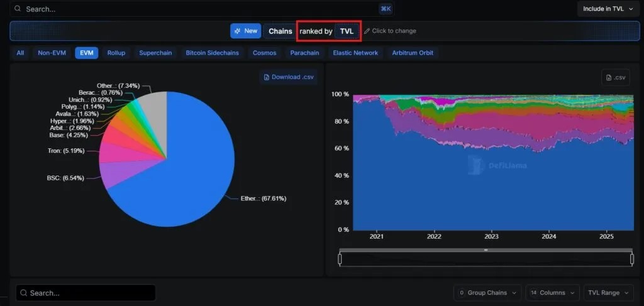Open the Elastic Network tab
Viewport: 644px width, 306px height.
356,53
